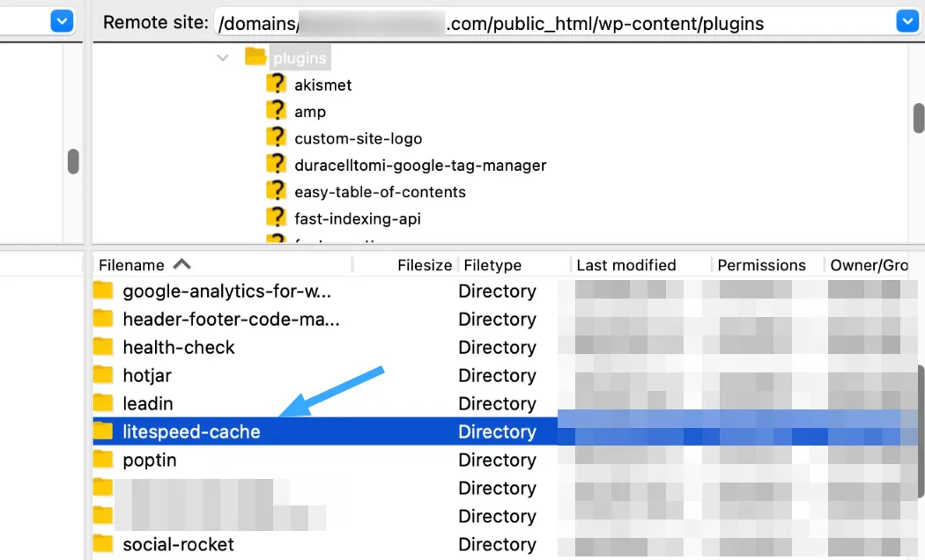The width and height of the screenshot is (925, 560).
Task: Click the Directory cell in the health-check row
Action: (x=498, y=347)
